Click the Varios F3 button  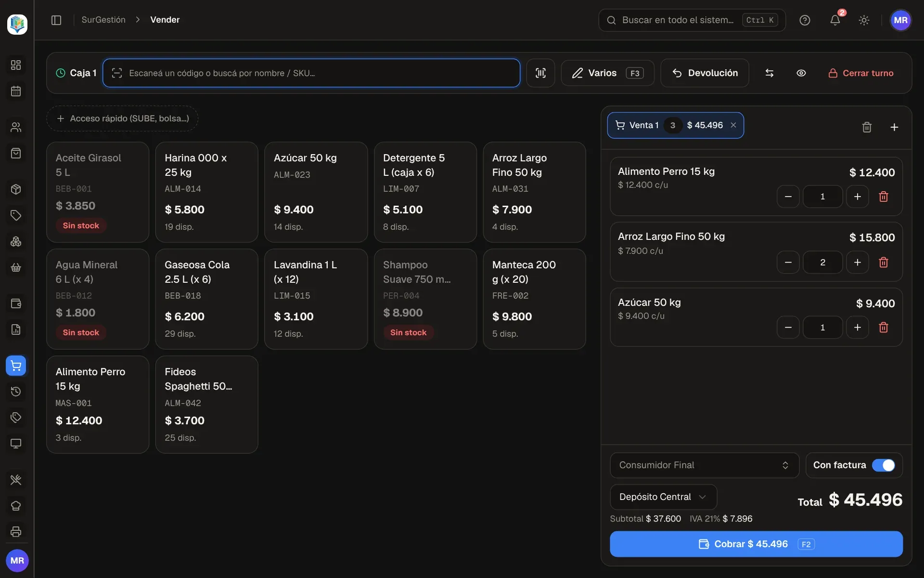coord(607,73)
